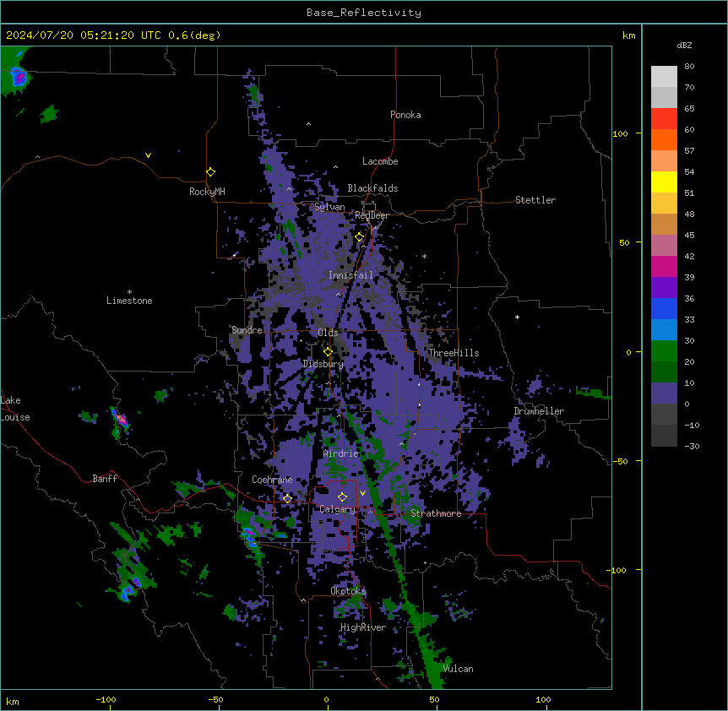Select the light blue 30-33 dBZ legend swatch
The image size is (728, 711).
click(664, 330)
